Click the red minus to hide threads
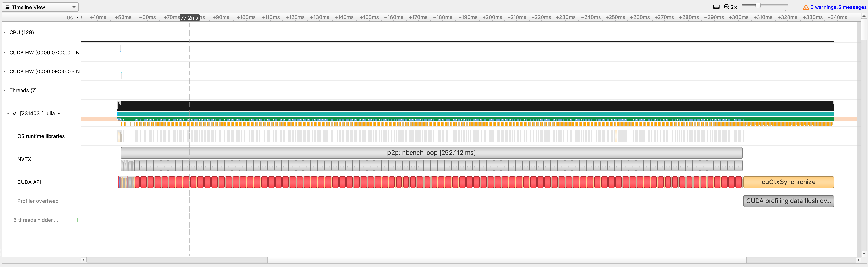The width and height of the screenshot is (868, 267). (x=72, y=220)
